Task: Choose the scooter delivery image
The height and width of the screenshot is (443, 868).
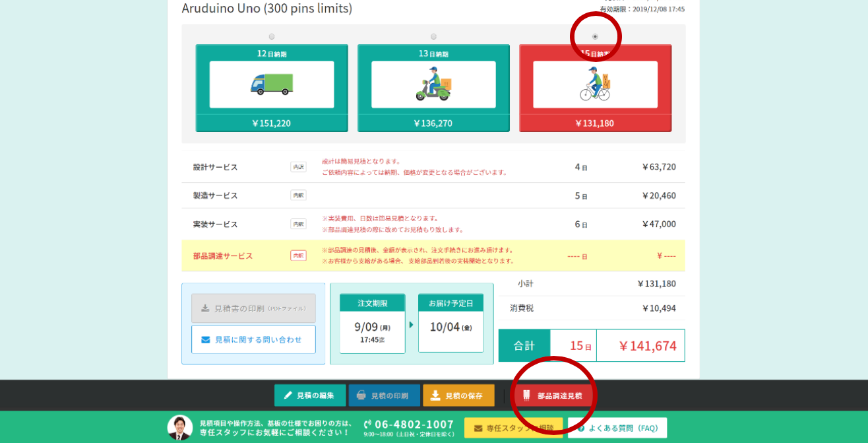Action: (x=433, y=85)
